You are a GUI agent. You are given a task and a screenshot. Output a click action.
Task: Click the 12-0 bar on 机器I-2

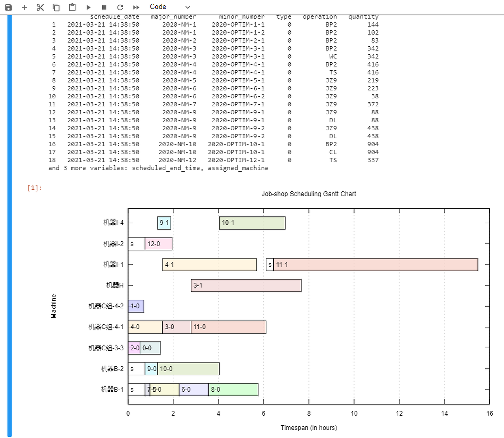pos(159,244)
